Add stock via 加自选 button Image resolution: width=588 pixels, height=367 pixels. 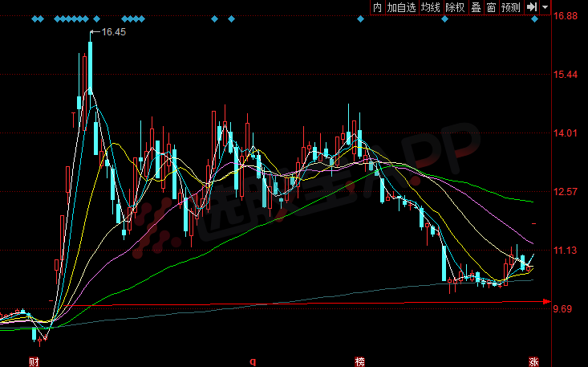tap(402, 7)
